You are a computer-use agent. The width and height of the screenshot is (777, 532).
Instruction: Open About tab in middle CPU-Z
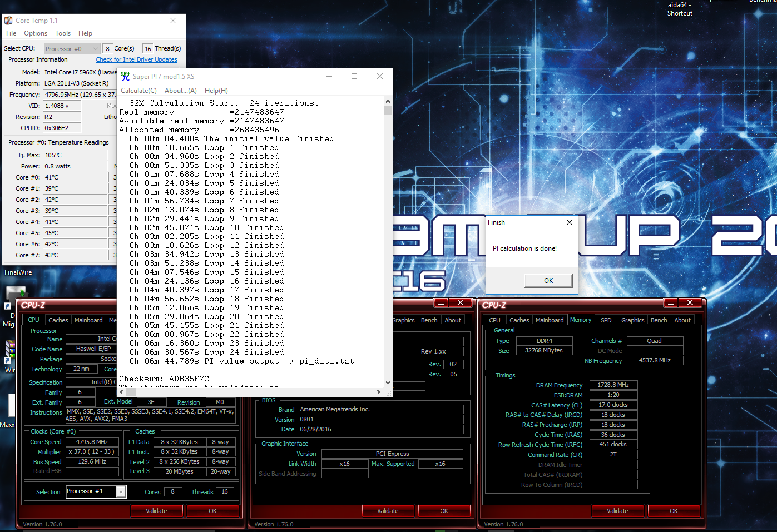(453, 320)
